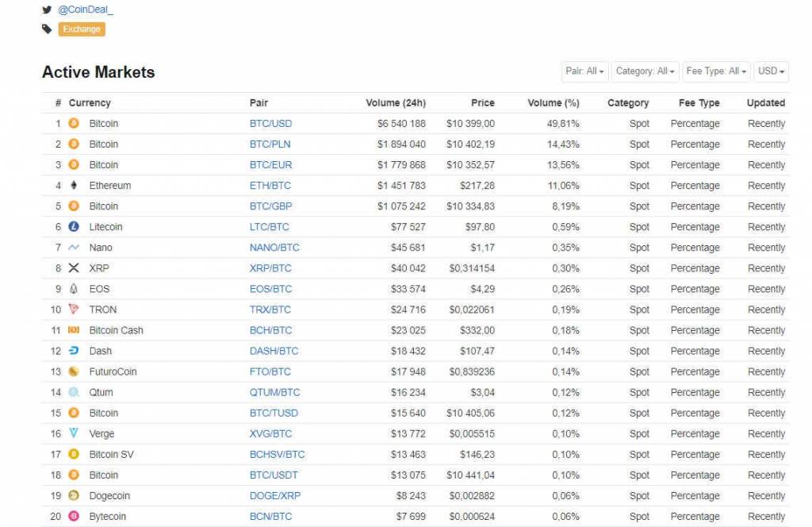Click the Litecoin coin icon

74,227
